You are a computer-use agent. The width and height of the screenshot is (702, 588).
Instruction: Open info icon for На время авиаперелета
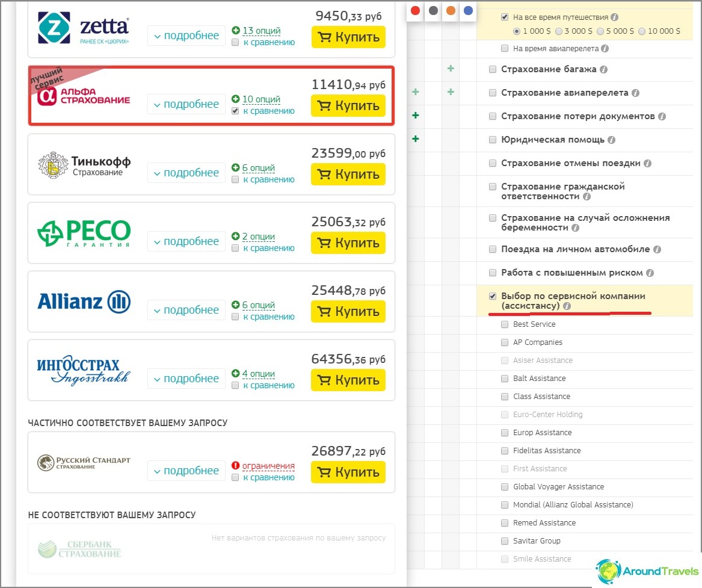click(605, 48)
